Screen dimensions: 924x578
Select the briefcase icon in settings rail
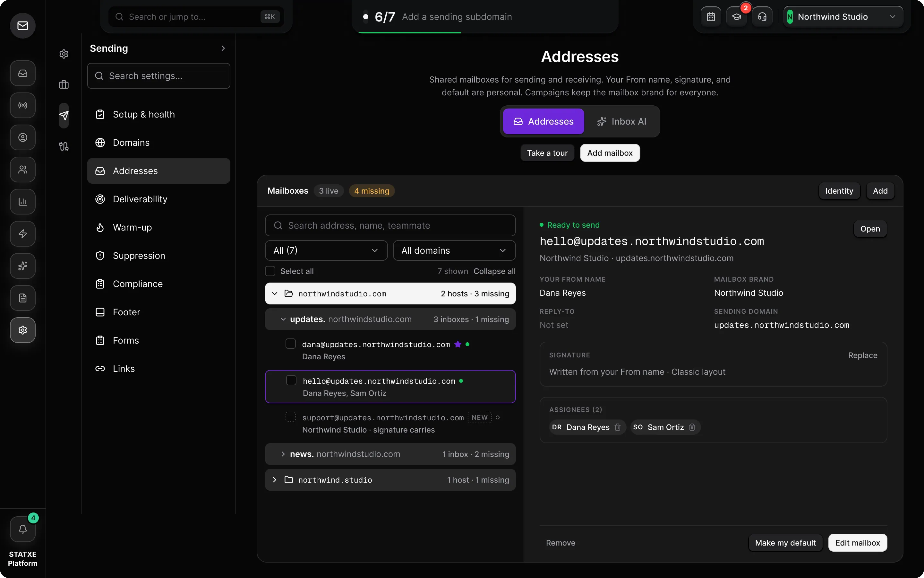click(64, 84)
